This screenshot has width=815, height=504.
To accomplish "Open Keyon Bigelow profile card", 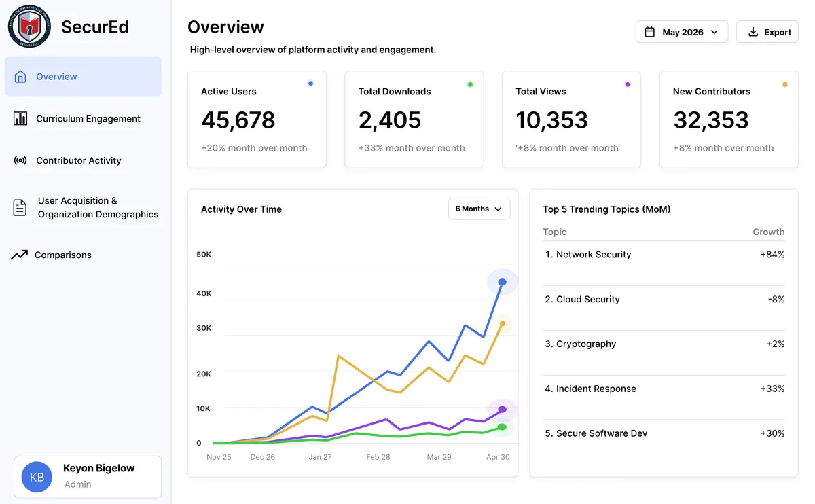I will [x=88, y=477].
